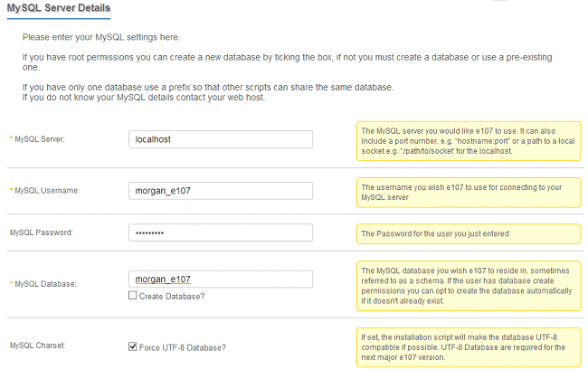
Task: Click the 'MySQL Server Details' heading
Action: 59,8
